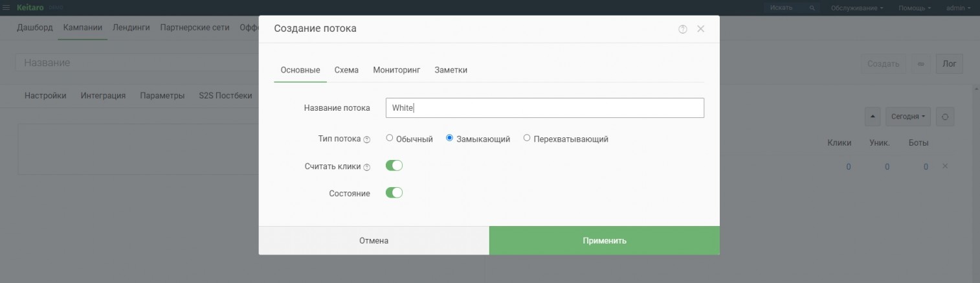Click the Применить button

[605, 240]
